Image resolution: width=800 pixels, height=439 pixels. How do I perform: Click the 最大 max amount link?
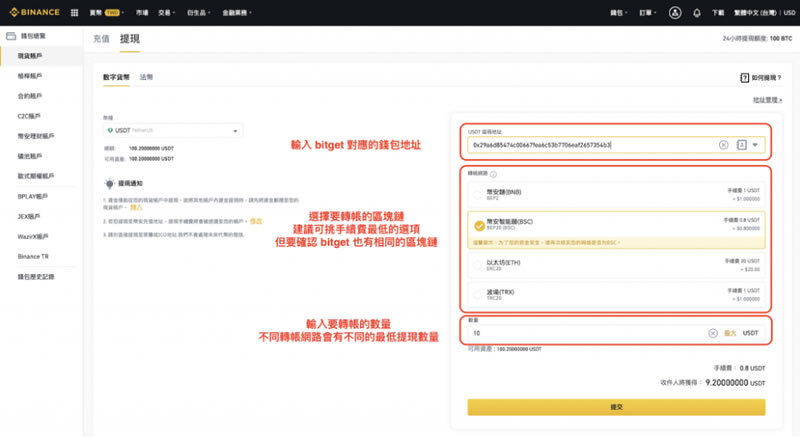pyautogui.click(x=729, y=333)
